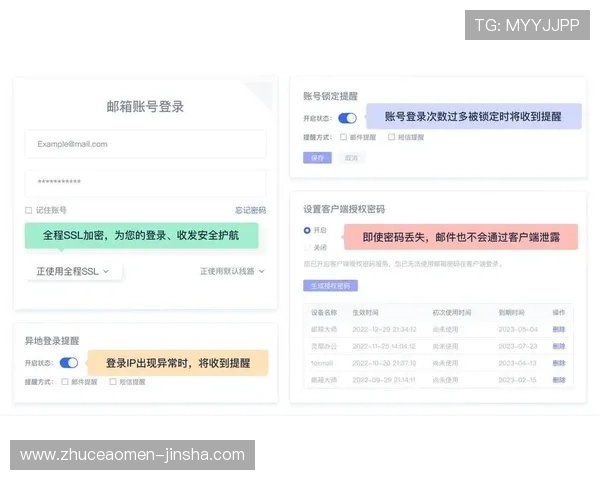Delete the 灵犀办公 authorization row
This screenshot has height=480, width=600.
pos(559,346)
